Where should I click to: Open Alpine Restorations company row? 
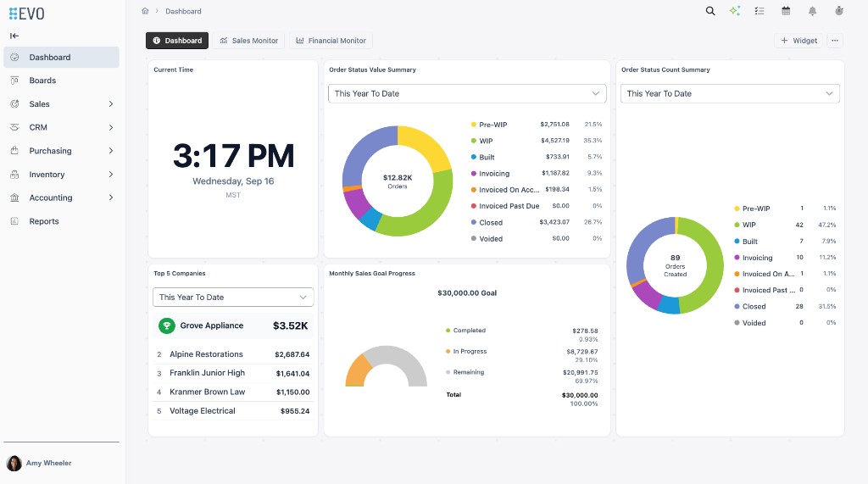click(x=233, y=354)
